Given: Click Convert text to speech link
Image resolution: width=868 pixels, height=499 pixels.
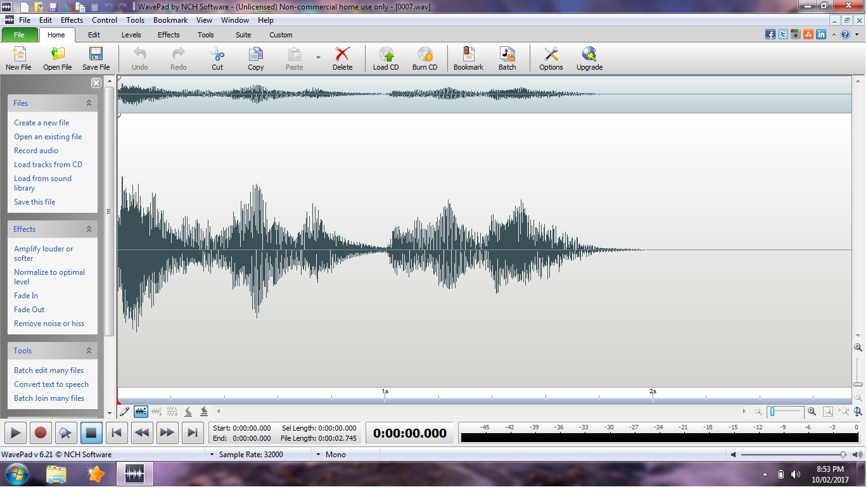Looking at the screenshot, I should [x=51, y=384].
